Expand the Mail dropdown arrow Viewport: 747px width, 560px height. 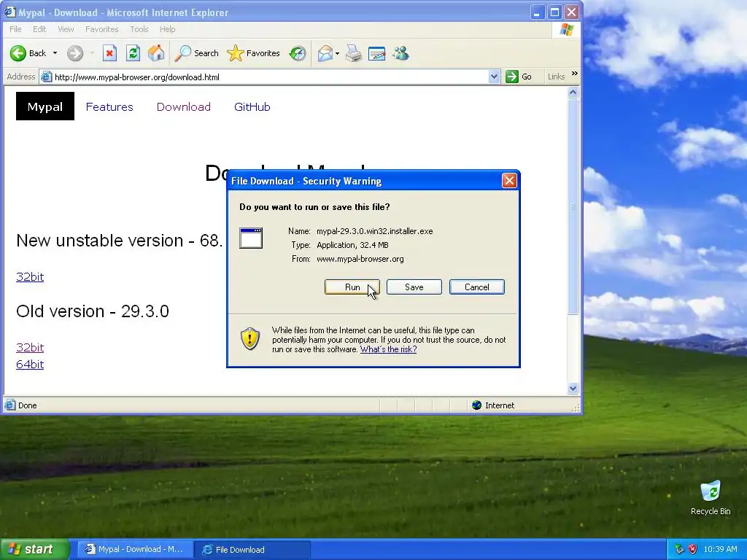(337, 53)
